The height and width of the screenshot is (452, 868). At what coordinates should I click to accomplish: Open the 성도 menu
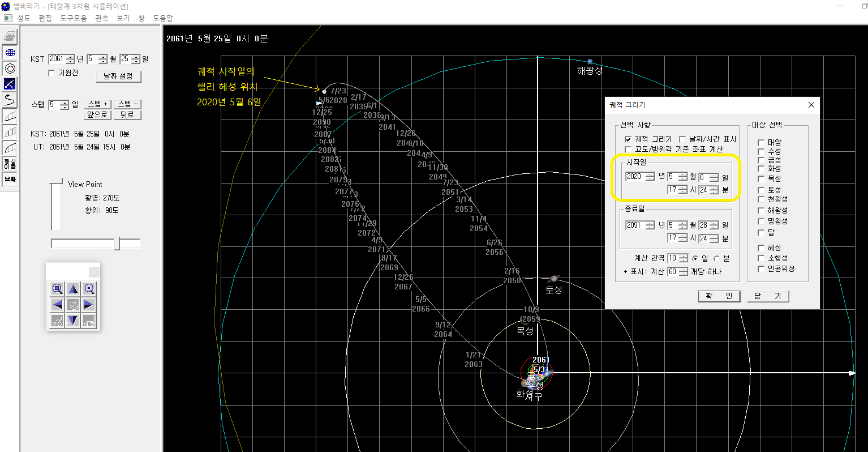point(24,18)
